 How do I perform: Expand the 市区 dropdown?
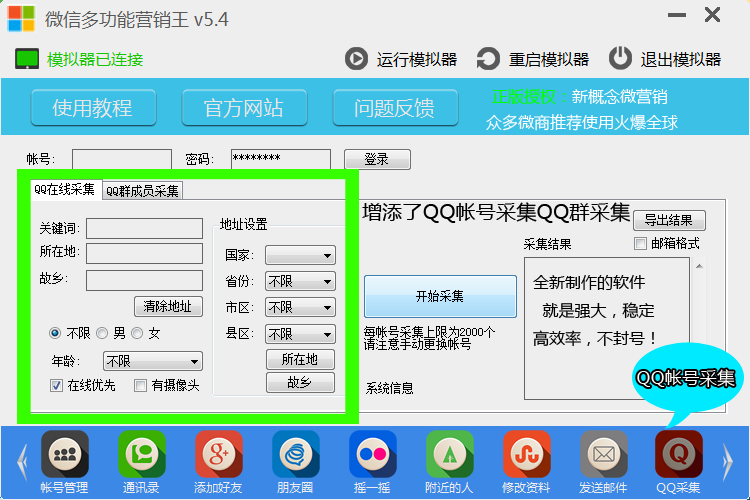tap(300, 307)
